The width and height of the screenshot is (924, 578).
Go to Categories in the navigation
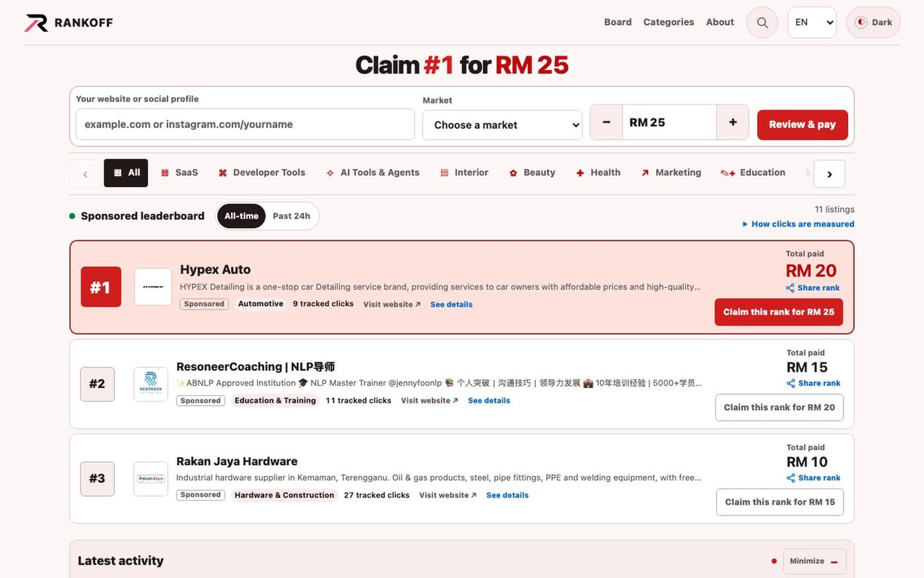point(669,22)
